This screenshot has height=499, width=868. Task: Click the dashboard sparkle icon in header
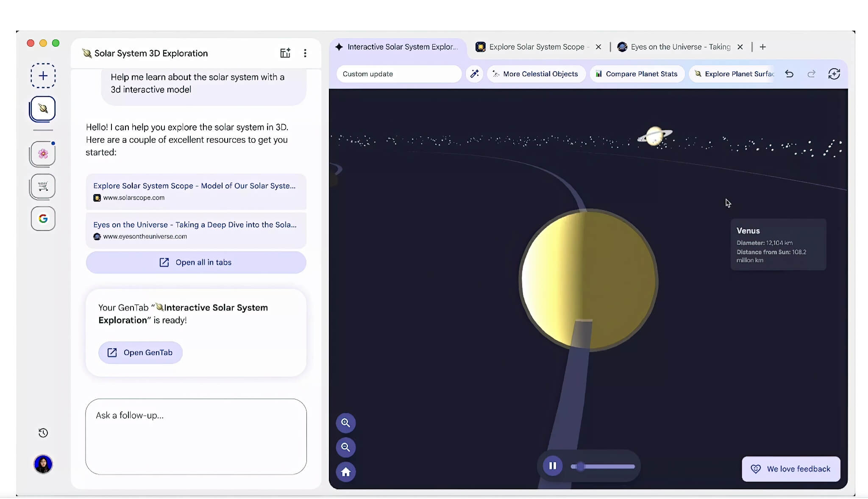coord(285,53)
